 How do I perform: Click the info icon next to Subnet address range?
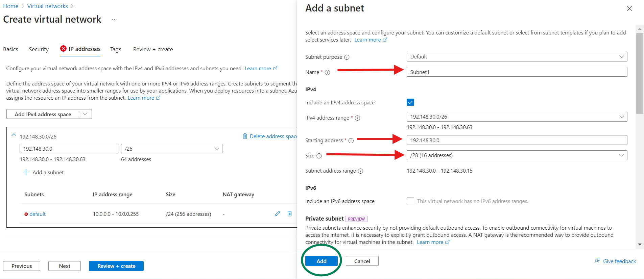pos(361,171)
